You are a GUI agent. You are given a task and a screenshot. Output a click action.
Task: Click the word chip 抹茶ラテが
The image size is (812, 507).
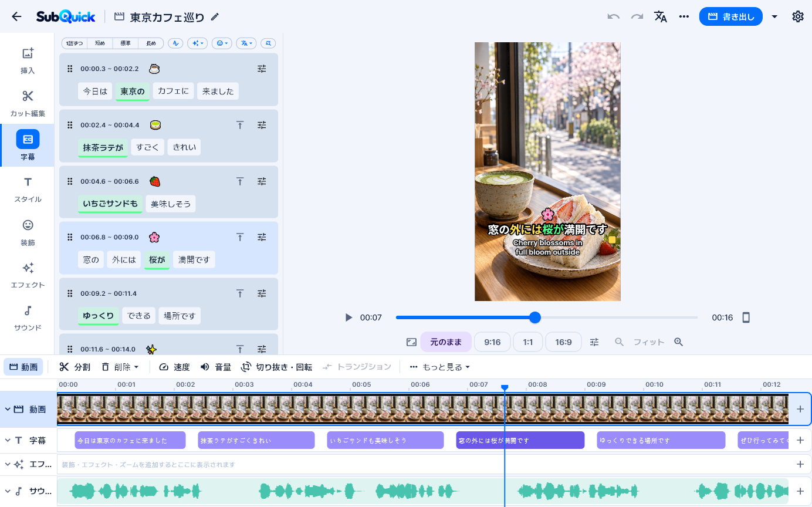point(103,147)
